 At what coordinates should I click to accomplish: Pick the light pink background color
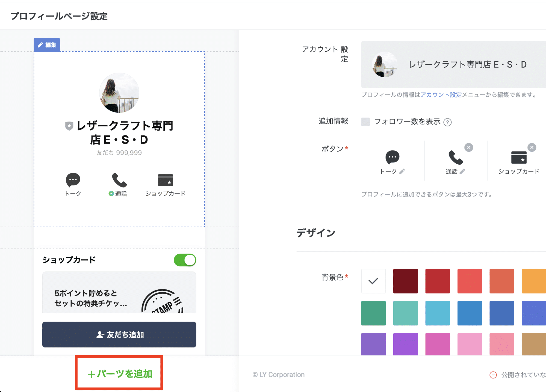pyautogui.click(x=470, y=344)
